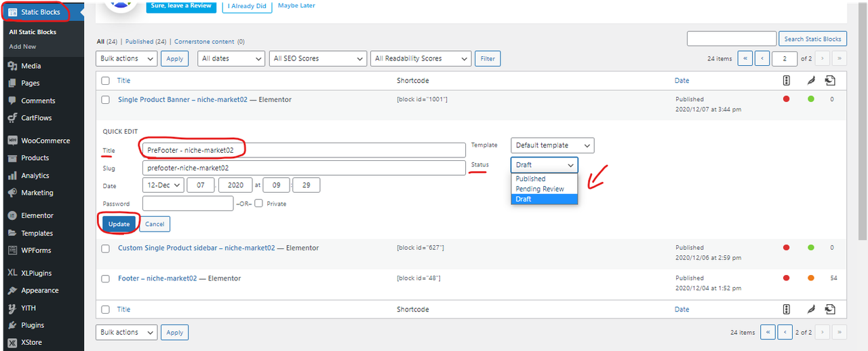868x351 pixels.
Task: Click the Static Blocks sidebar icon
Action: click(13, 12)
